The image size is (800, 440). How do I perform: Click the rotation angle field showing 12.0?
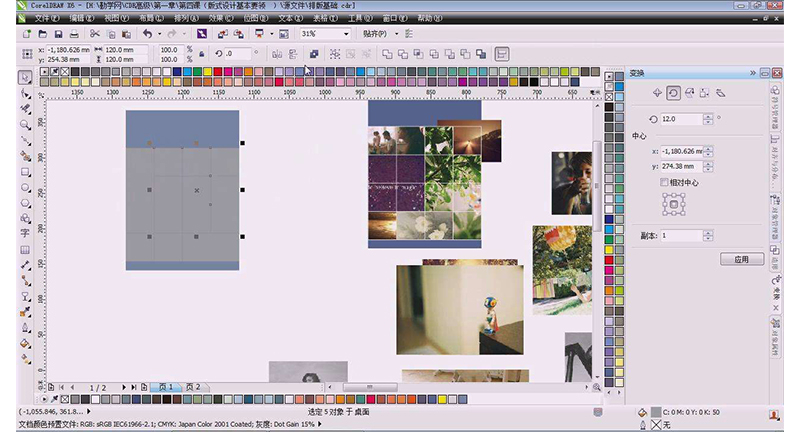[x=680, y=118]
